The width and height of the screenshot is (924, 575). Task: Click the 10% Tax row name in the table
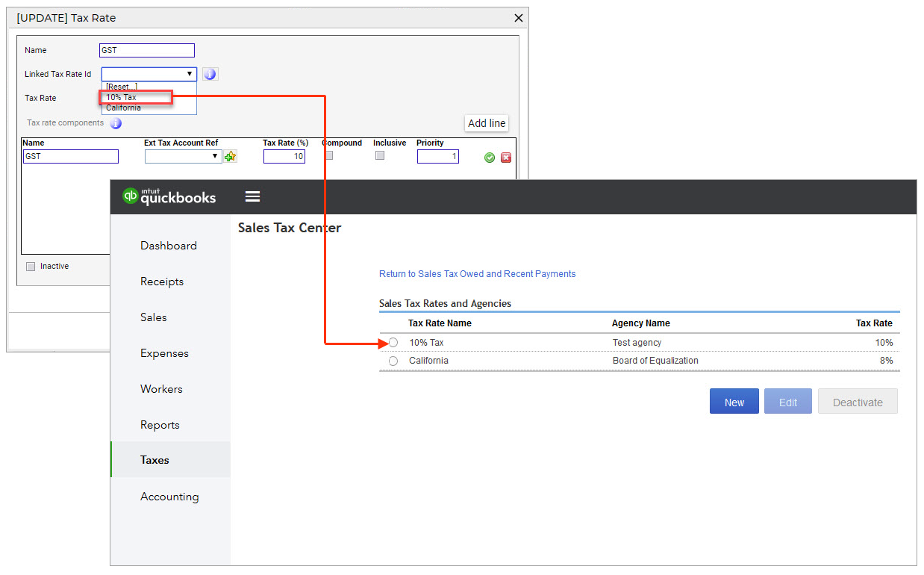[426, 343]
